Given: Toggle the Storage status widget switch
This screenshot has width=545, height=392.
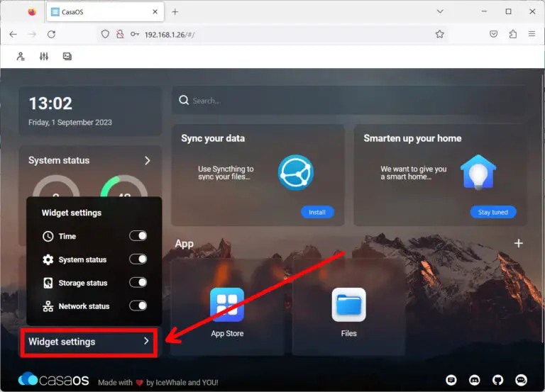Looking at the screenshot, I should click(138, 283).
